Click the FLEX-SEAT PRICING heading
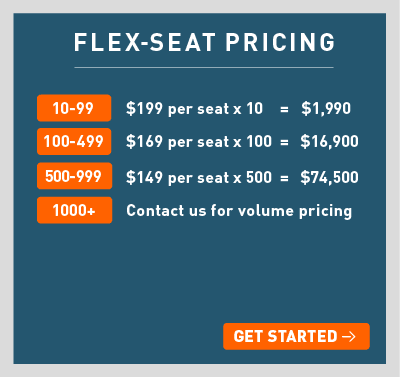 click(x=204, y=42)
